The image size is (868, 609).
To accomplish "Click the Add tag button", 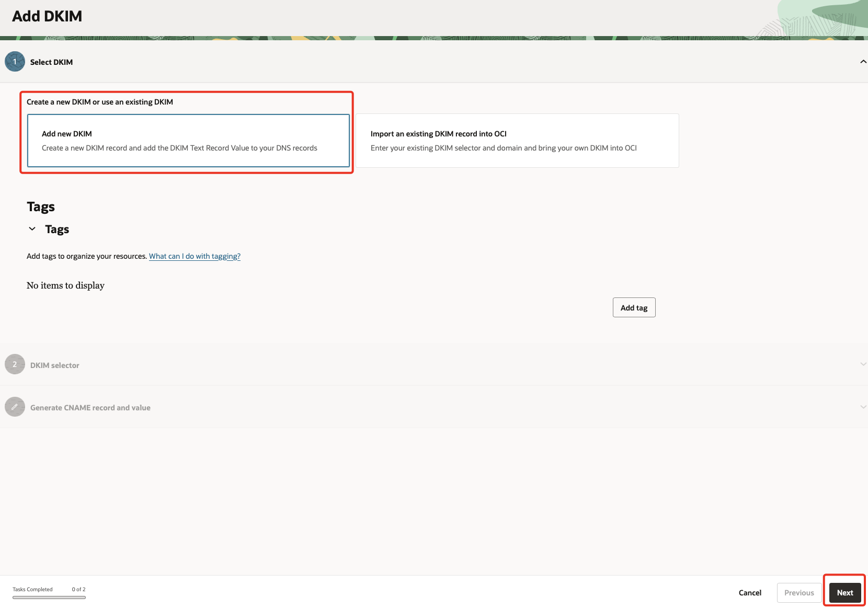I will 634,307.
